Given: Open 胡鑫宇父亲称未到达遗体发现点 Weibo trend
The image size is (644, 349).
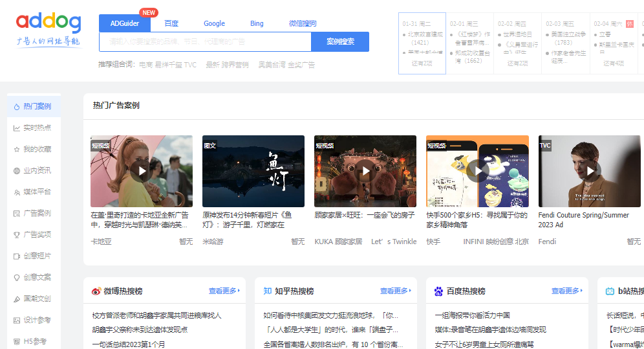Looking at the screenshot, I should (x=140, y=330).
